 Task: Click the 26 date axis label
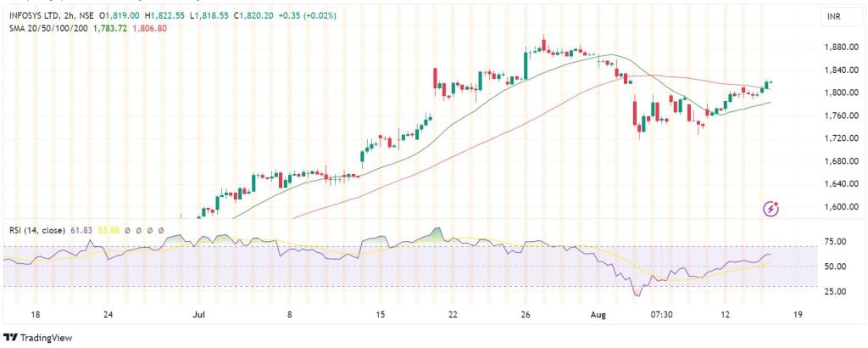(x=526, y=315)
